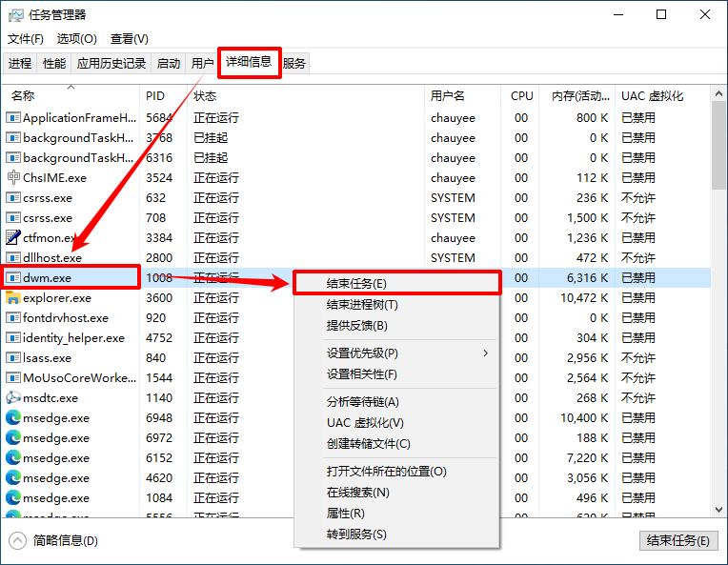Image resolution: width=728 pixels, height=565 pixels.
Task: Click Edge icon of msedge.exe PID 6972
Action: pyautogui.click(x=13, y=437)
